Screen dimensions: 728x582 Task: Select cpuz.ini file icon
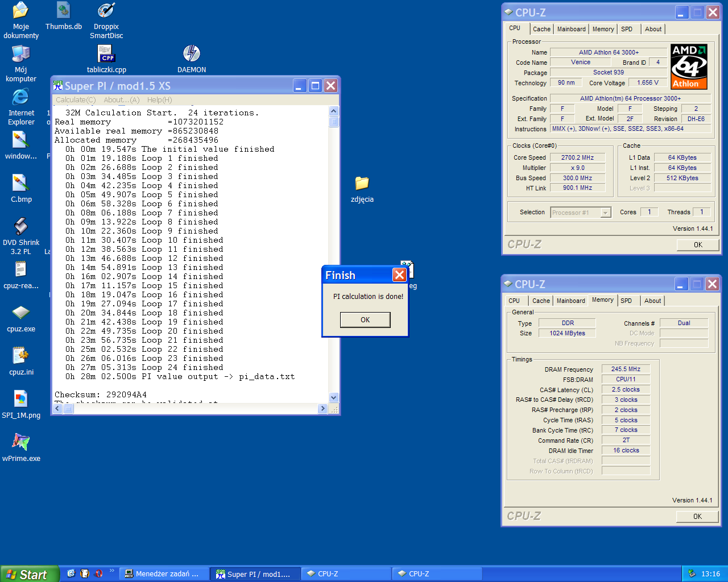point(21,361)
